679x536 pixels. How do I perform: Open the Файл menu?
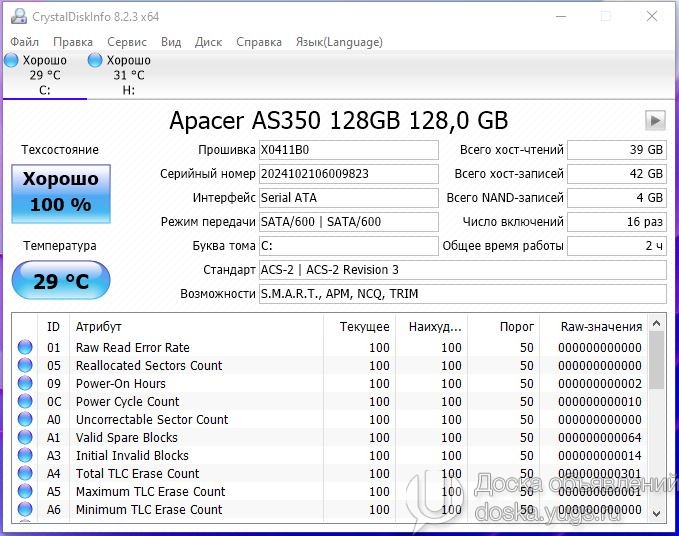click(x=24, y=42)
